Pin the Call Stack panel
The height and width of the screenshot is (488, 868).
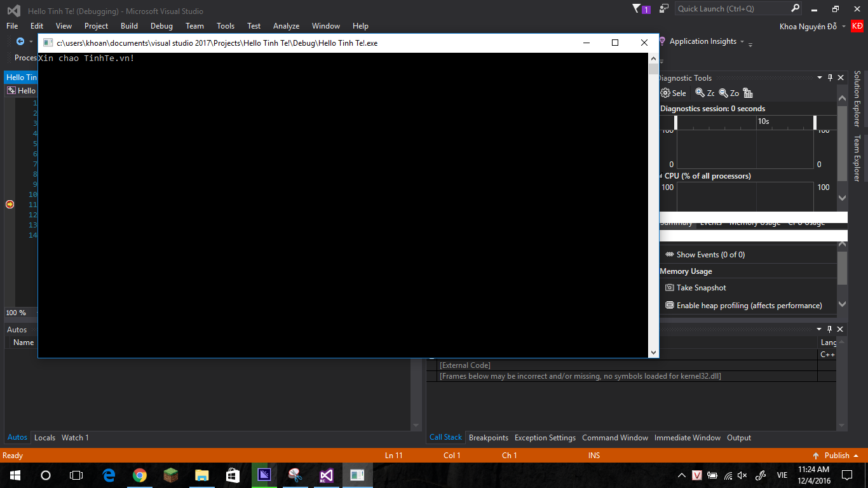[830, 329]
